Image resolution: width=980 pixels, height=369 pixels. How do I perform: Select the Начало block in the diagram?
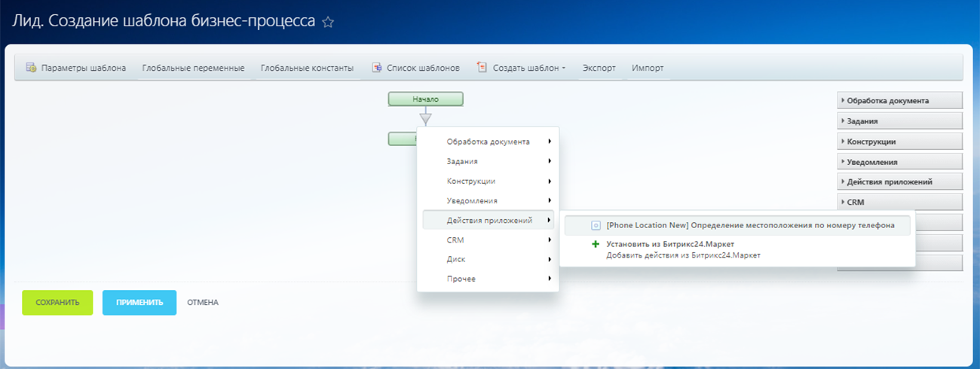point(425,99)
